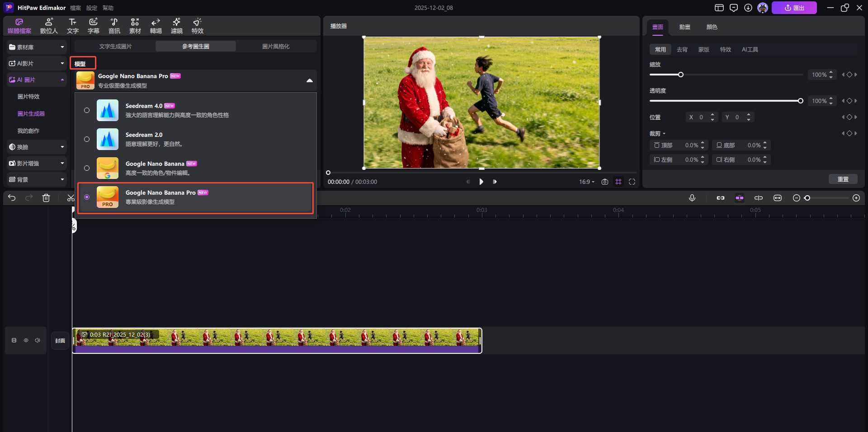Click the 匯出 export button
The width and height of the screenshot is (868, 432).
[794, 8]
